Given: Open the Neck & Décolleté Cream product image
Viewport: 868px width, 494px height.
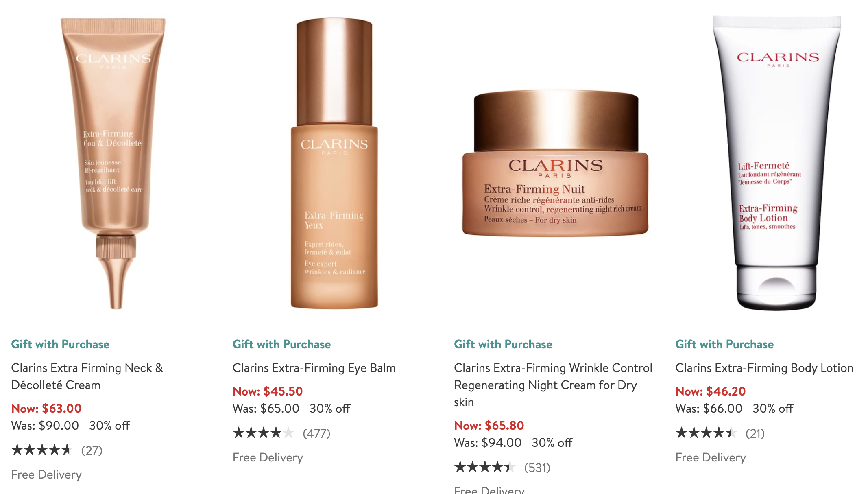Looking at the screenshot, I should point(113,164).
